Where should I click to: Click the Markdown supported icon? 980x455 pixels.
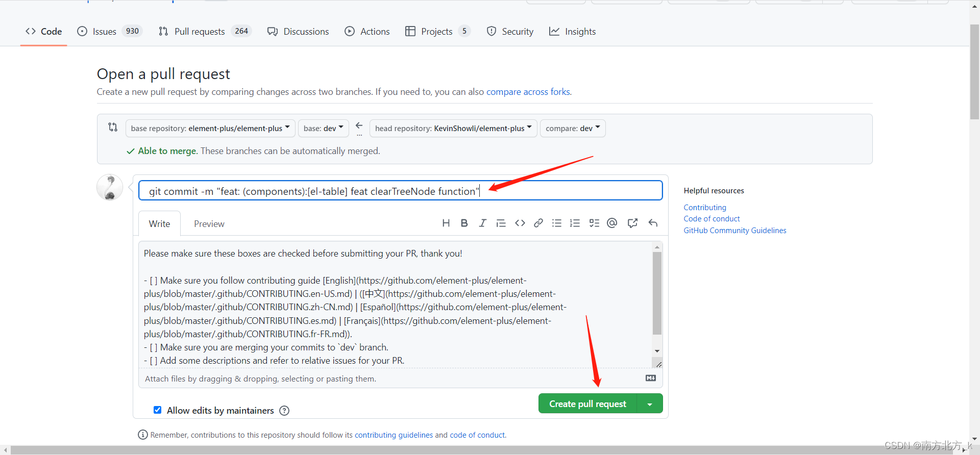651,378
